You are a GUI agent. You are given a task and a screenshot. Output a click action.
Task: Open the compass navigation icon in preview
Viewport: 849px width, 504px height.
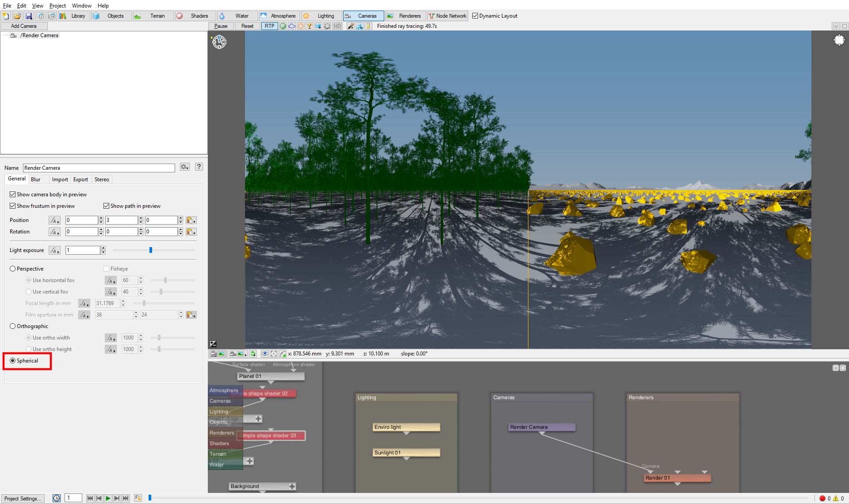click(x=219, y=42)
